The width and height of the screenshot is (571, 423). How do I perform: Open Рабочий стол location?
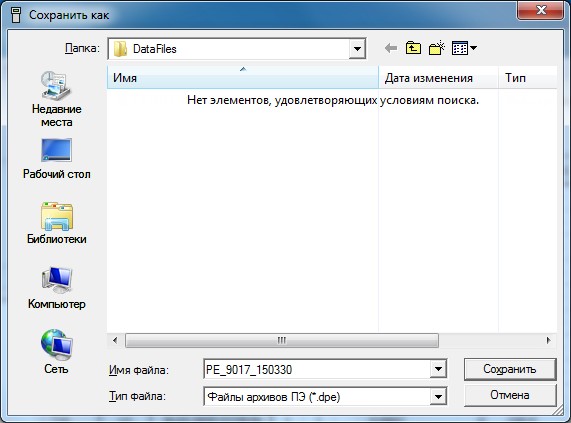56,159
